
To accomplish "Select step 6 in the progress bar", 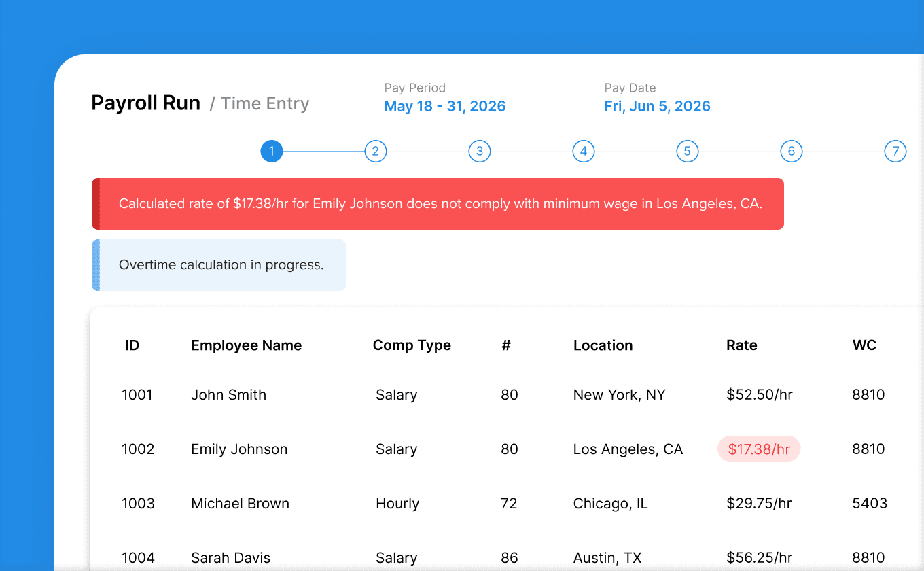I will (791, 151).
